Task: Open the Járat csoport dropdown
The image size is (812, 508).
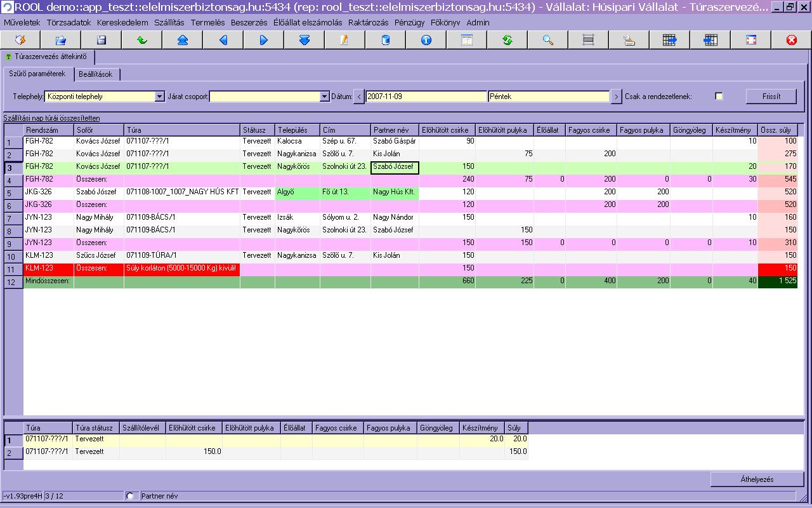Action: coord(324,97)
